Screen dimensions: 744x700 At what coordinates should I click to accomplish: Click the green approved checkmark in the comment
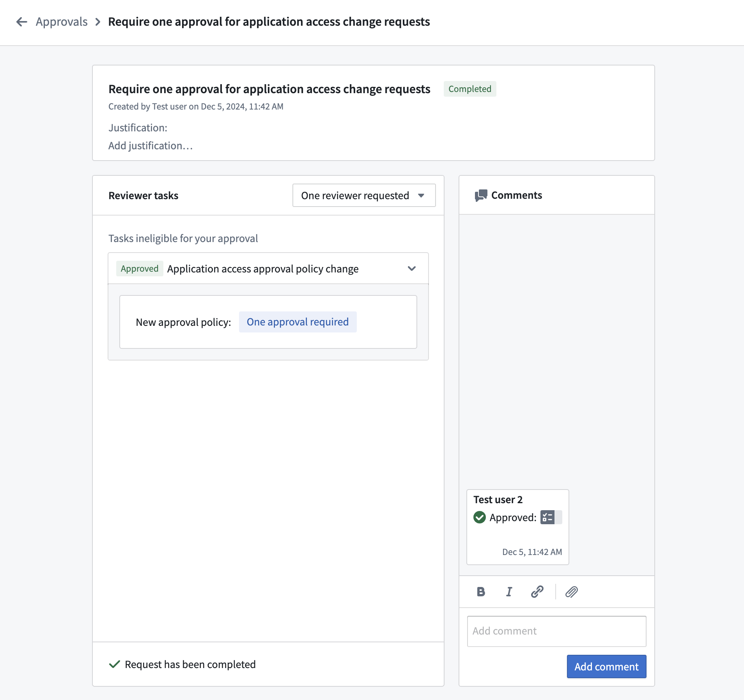(x=480, y=517)
